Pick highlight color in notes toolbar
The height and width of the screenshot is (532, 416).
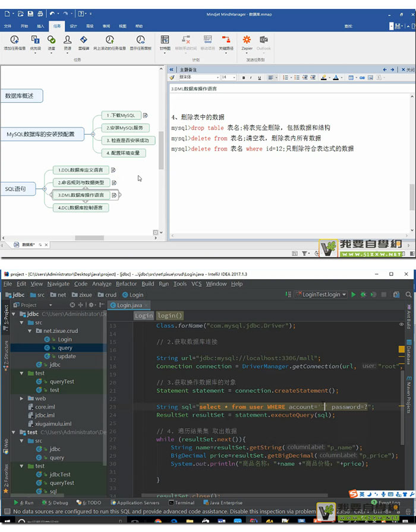(x=324, y=78)
